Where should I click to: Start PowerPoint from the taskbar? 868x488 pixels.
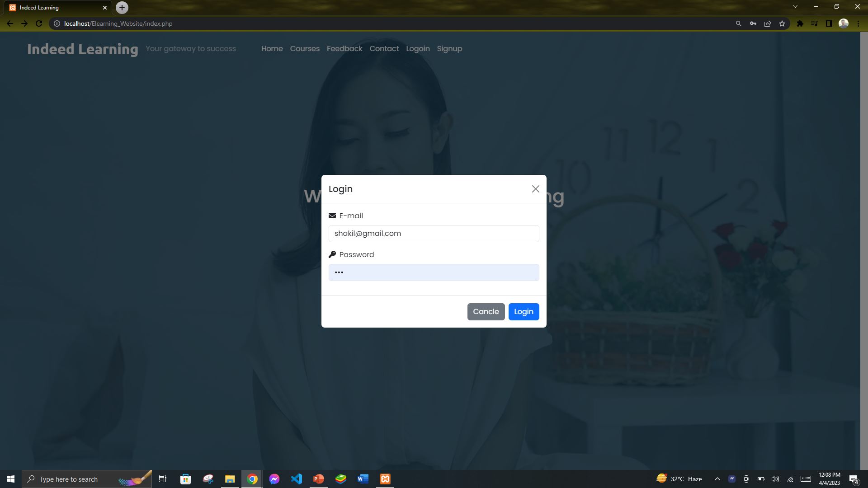coord(318,479)
